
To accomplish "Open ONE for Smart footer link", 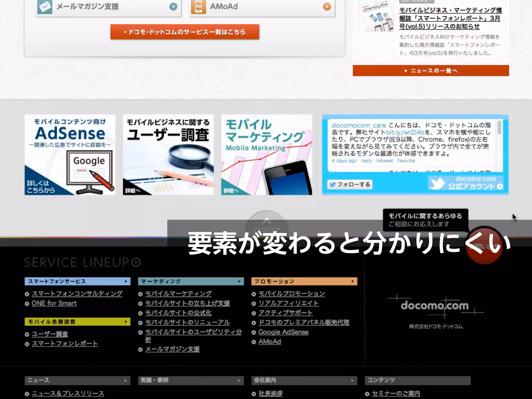I will 54,303.
